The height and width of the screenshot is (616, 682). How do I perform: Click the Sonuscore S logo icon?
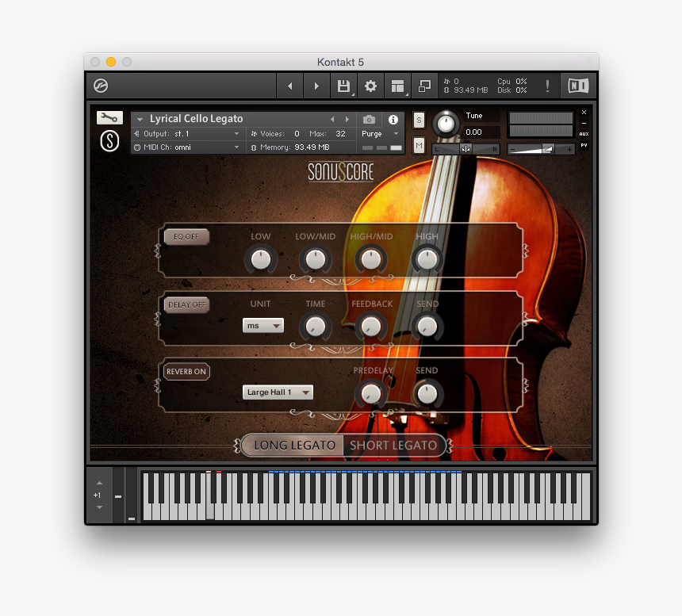point(109,141)
